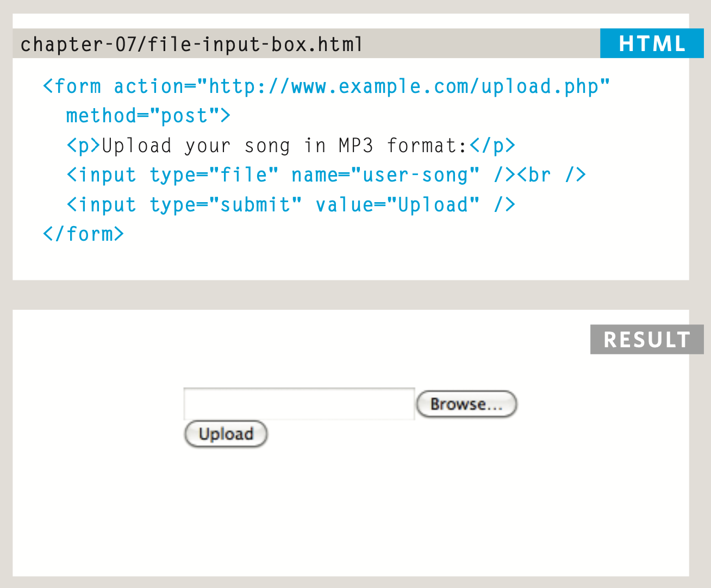
Task: Click the opening <form tag text
Action: [x=72, y=86]
